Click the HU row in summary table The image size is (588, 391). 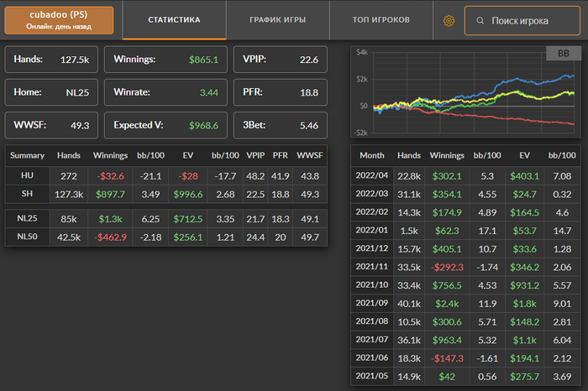pos(166,175)
